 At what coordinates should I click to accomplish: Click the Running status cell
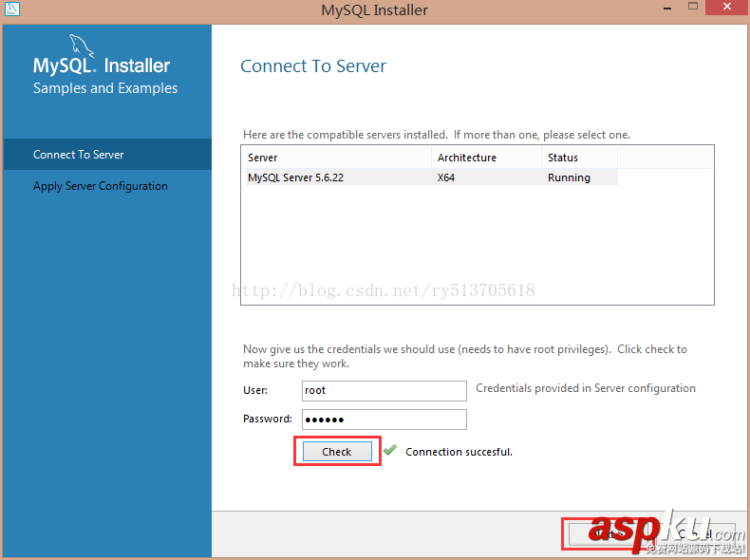pos(569,177)
